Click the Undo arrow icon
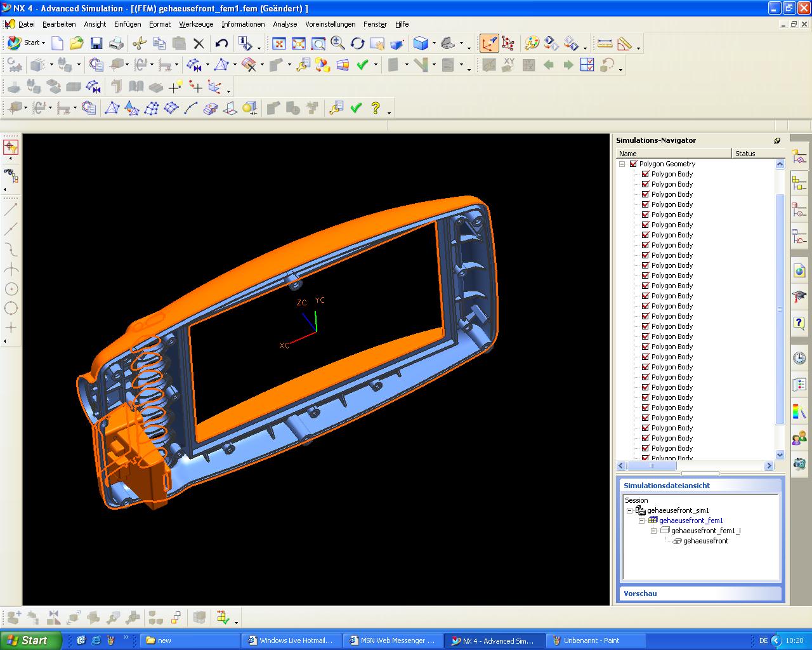 [x=221, y=43]
